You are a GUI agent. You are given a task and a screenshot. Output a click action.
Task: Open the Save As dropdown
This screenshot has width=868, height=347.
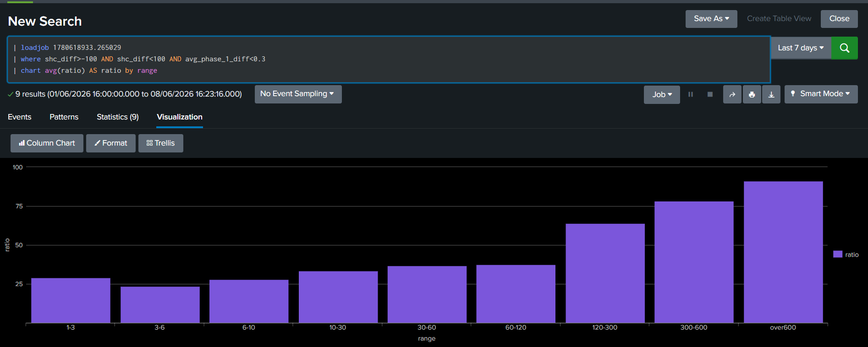coord(711,19)
